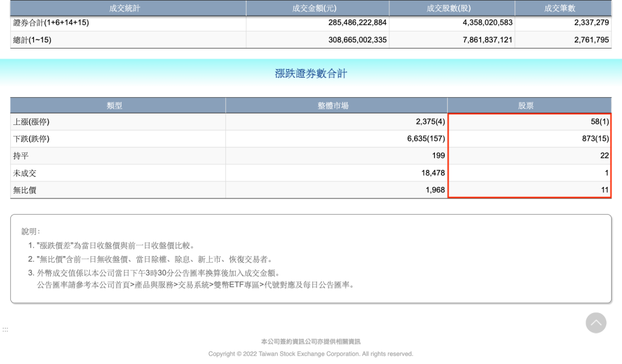This screenshot has height=364, width=622.
Task: Select the stock value 11
Action: pos(605,190)
